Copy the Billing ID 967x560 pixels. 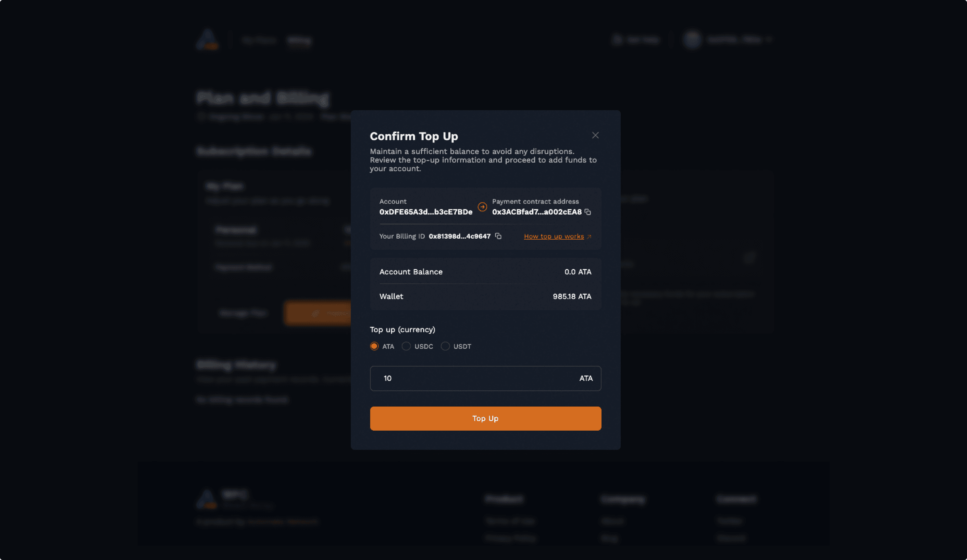pyautogui.click(x=498, y=236)
